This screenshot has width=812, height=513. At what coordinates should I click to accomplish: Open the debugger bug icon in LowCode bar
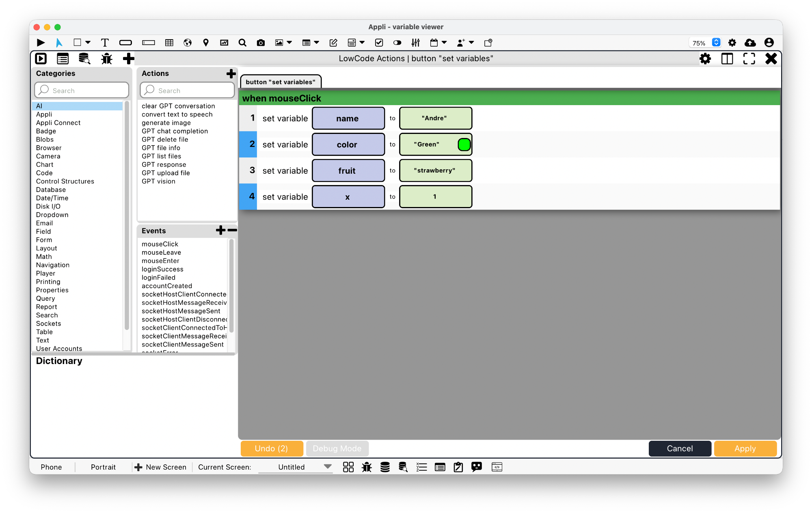[106, 59]
